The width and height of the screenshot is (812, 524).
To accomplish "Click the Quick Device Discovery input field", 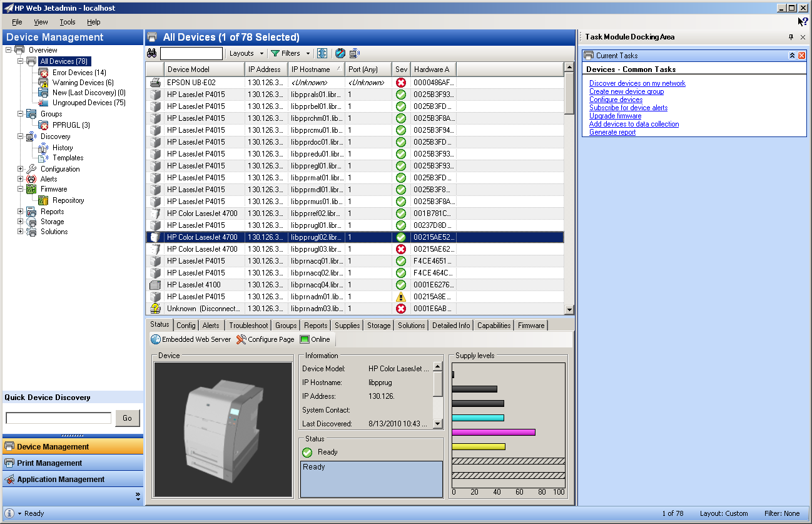I will 59,418.
